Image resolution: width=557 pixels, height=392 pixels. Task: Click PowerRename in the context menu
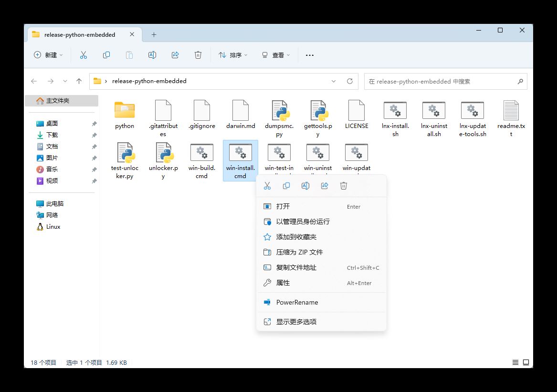pos(297,302)
